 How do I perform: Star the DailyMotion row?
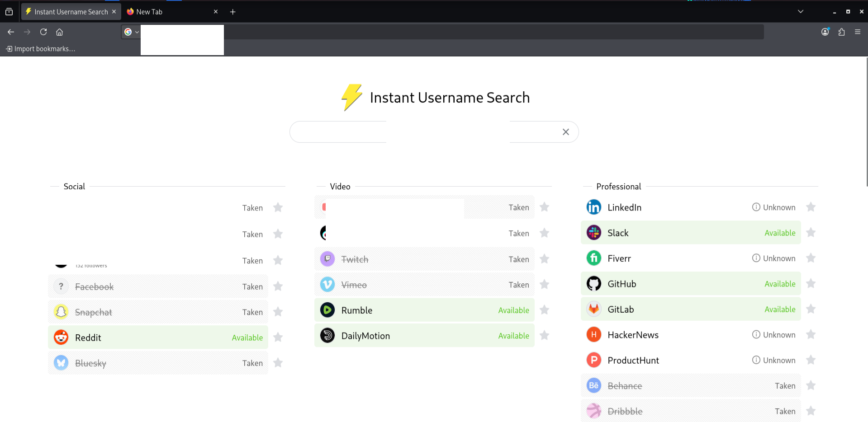pyautogui.click(x=545, y=335)
